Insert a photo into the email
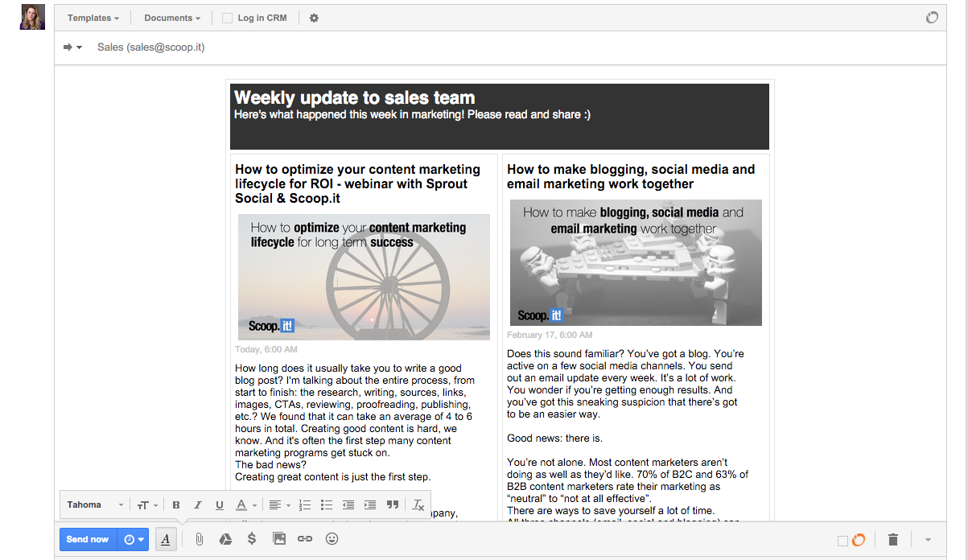 pyautogui.click(x=279, y=539)
